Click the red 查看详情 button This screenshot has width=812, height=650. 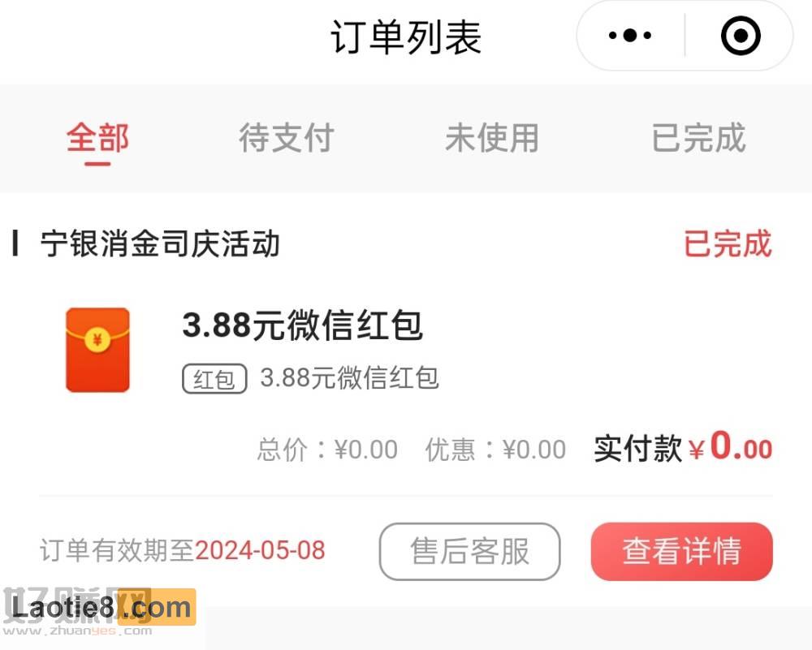[x=681, y=551]
